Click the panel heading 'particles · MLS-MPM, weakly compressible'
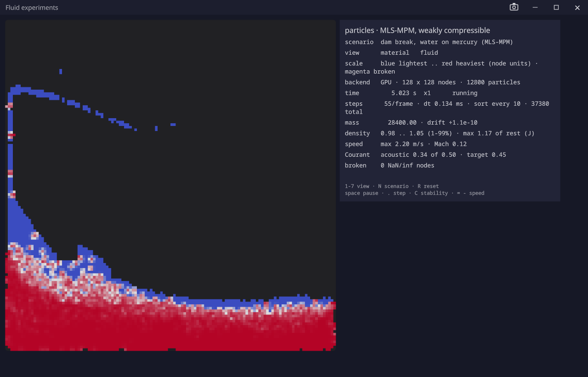The image size is (588, 377). click(418, 30)
